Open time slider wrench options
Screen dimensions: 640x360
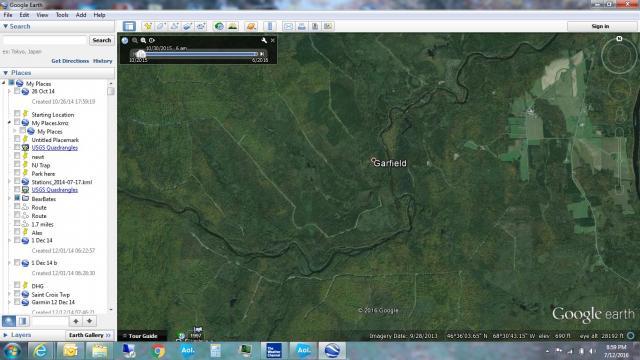click(x=264, y=40)
